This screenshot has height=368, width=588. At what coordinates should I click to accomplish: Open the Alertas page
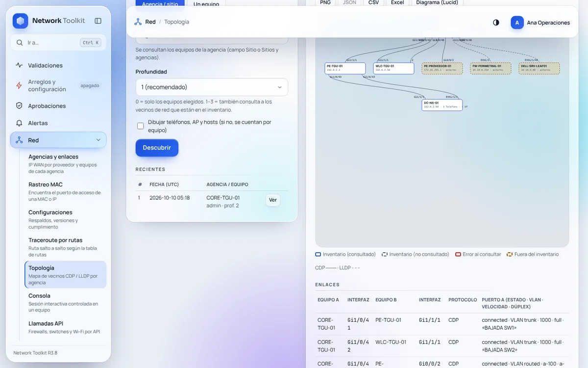coord(58,123)
